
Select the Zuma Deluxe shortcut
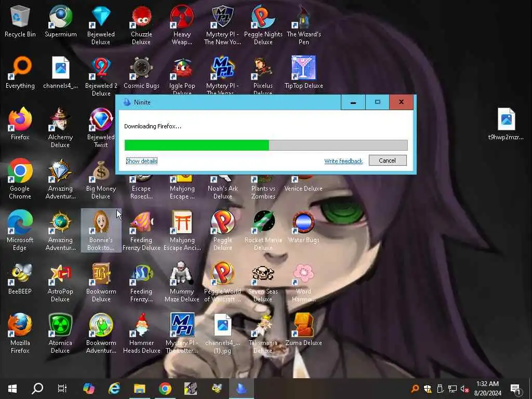tap(303, 330)
